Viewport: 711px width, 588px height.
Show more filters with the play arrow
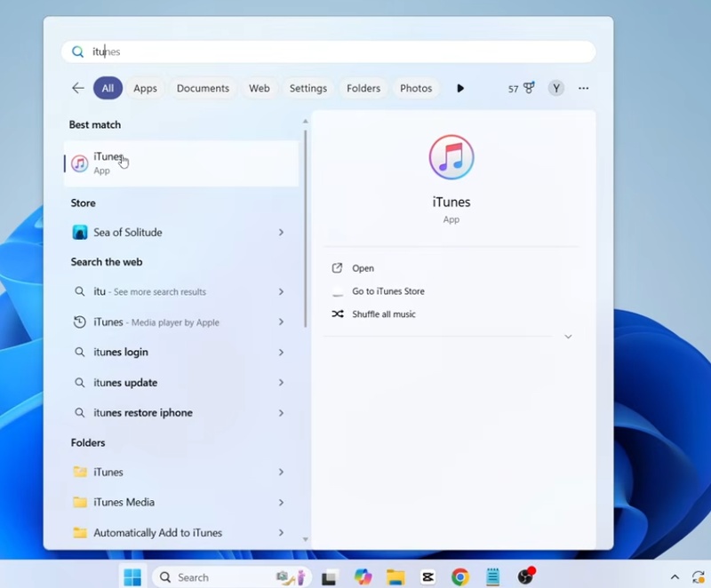click(460, 88)
